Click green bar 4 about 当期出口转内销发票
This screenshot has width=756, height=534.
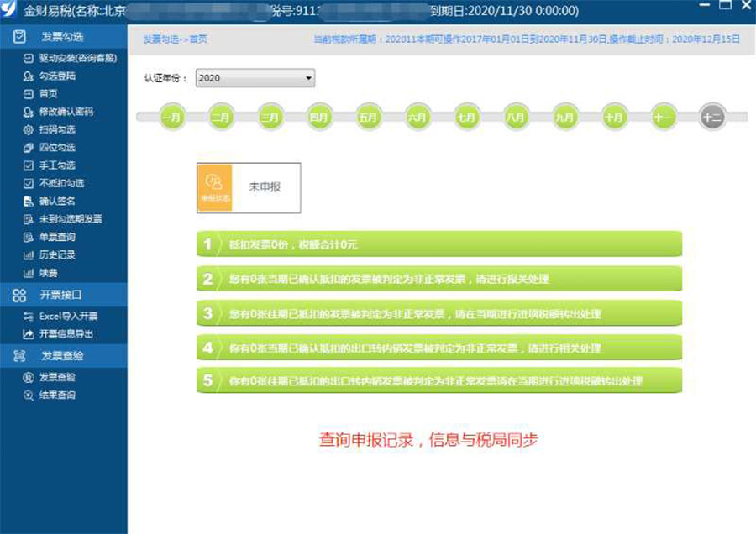coord(439,348)
